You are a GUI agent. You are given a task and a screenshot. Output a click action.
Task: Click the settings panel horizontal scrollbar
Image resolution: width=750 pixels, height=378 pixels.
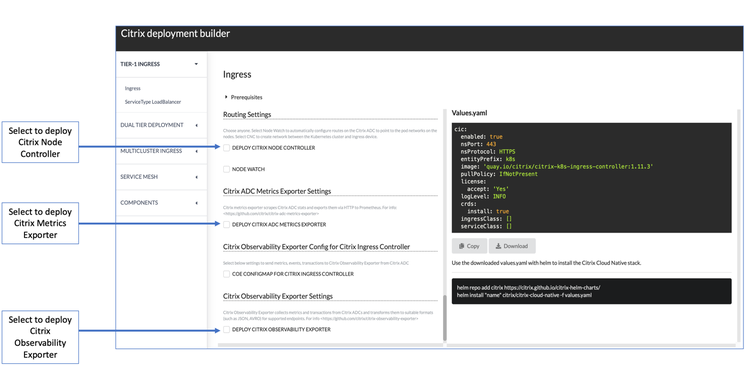(330, 345)
